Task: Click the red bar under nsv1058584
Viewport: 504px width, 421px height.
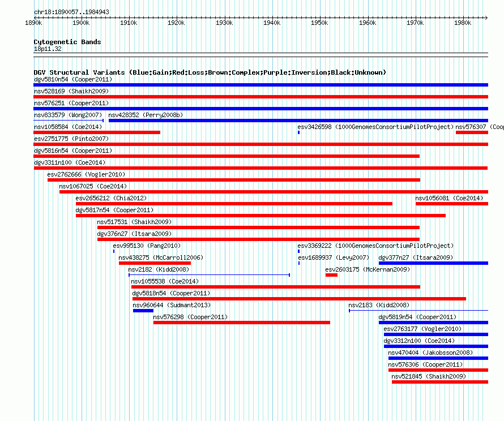Action: [x=97, y=132]
